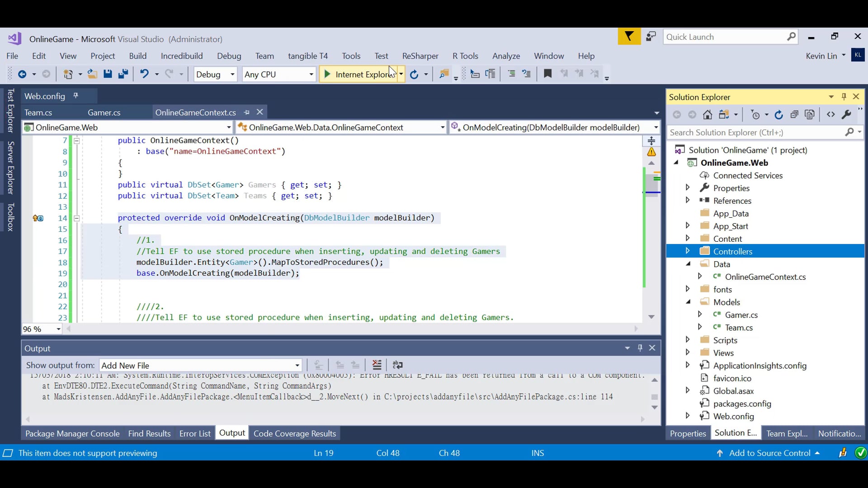
Task: Open the New File icon in toolbar
Action: pos(69,74)
